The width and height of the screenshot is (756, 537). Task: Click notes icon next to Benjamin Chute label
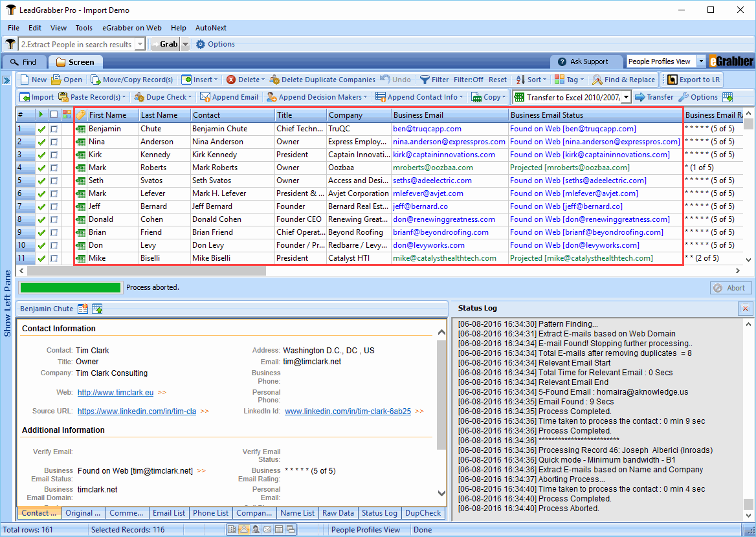(x=83, y=309)
